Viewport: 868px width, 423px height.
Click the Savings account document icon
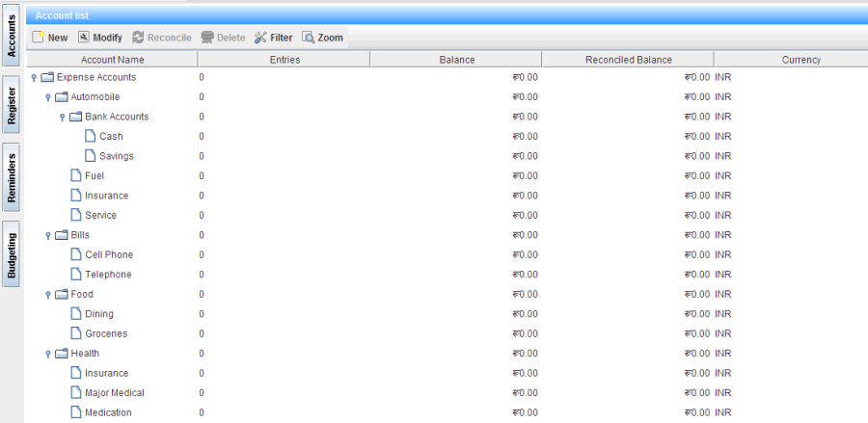(91, 156)
